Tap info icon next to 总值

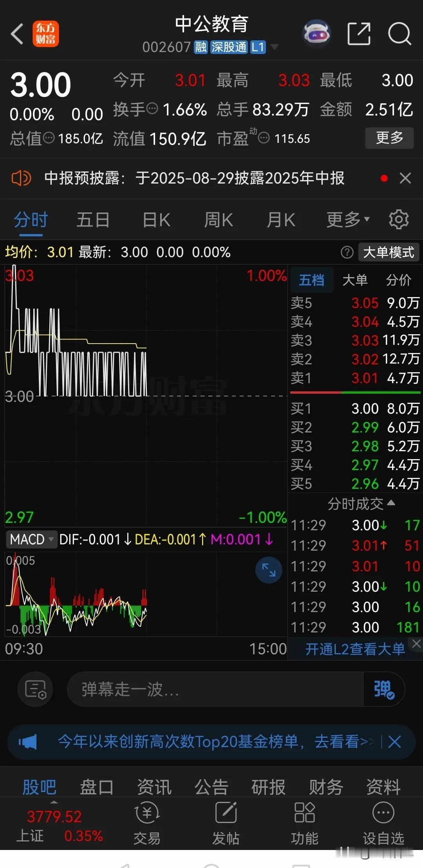pyautogui.click(x=49, y=138)
